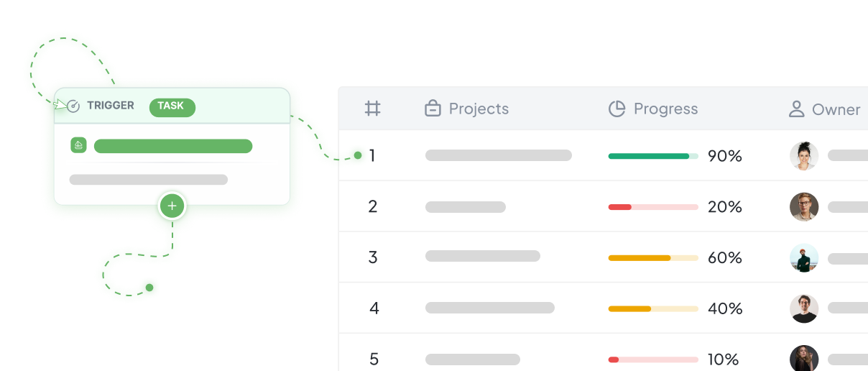
Task: Click the 20% red progress bar
Action: [x=653, y=207]
